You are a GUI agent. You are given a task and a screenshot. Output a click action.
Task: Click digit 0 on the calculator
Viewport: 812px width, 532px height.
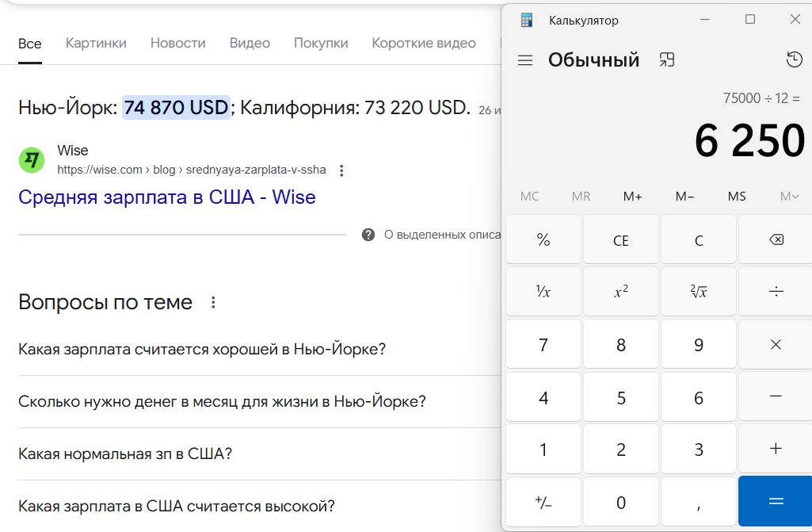coord(621,501)
